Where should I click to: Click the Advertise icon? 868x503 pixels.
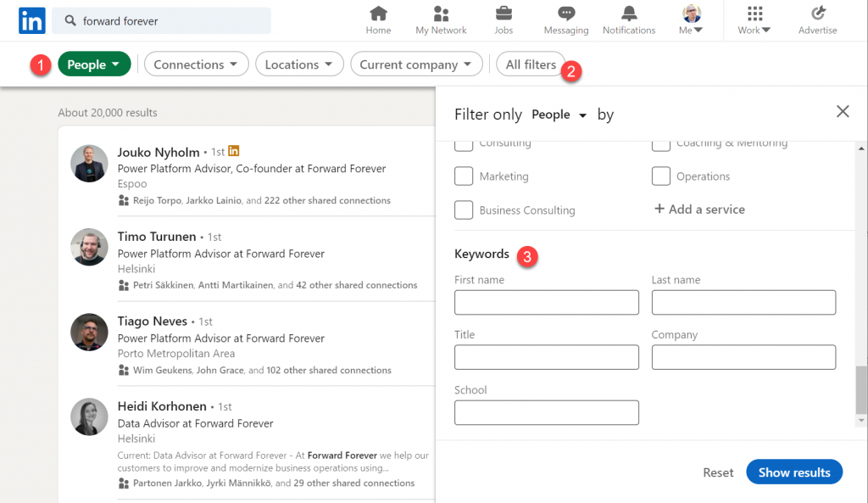click(818, 14)
